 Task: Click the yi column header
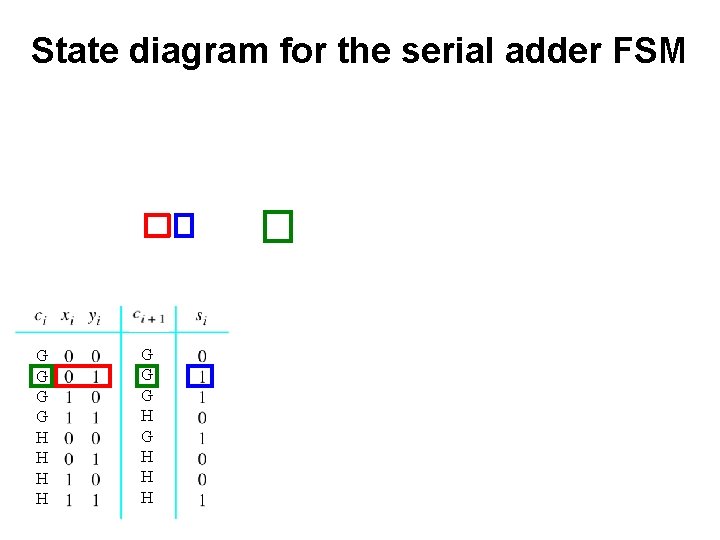pos(95,317)
